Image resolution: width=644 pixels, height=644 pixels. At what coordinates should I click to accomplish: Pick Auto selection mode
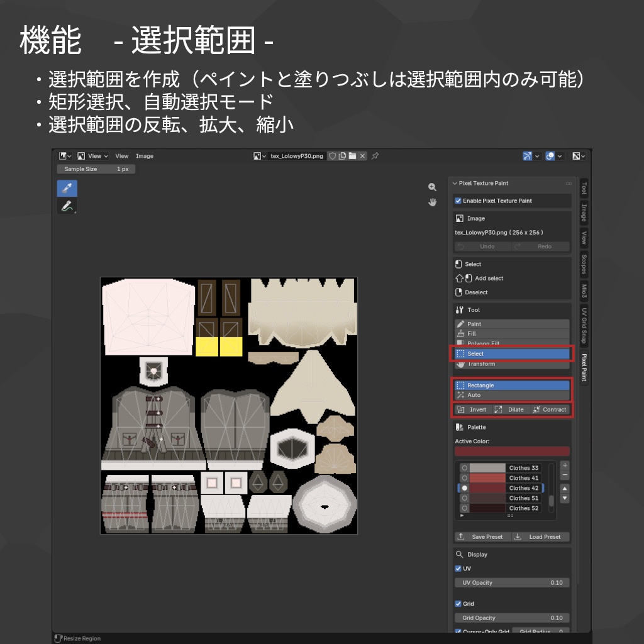(x=512, y=395)
